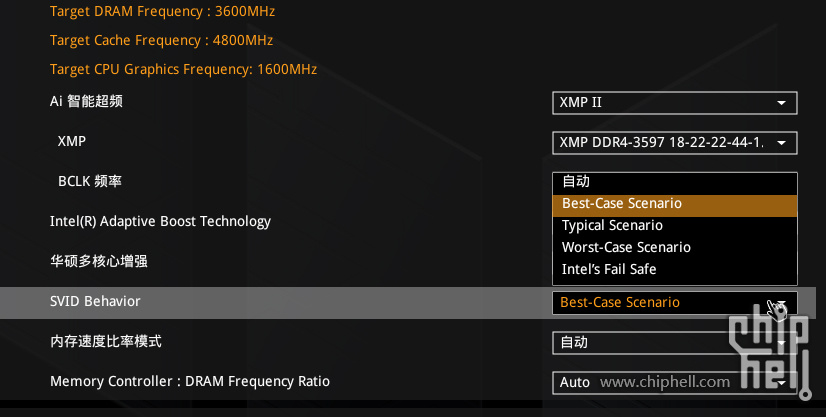Select the Memory Controller : DRAM Frequency Ratio label

190,381
